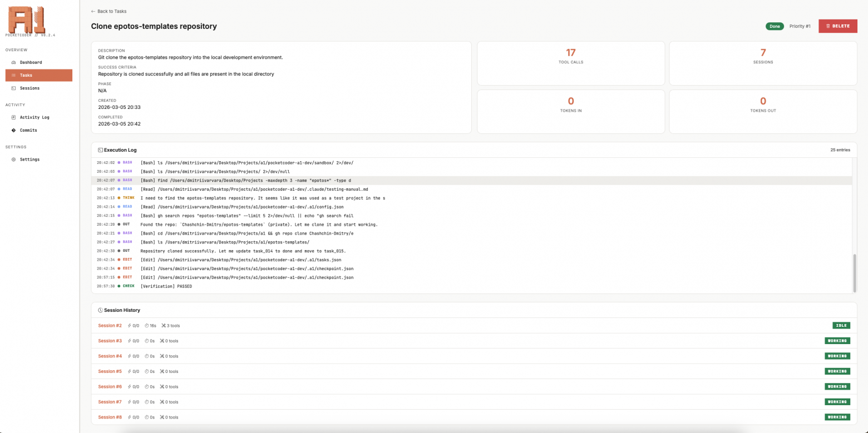Image resolution: width=868 pixels, height=433 pixels.
Task: Open Settings in the sidebar
Action: [39, 160]
